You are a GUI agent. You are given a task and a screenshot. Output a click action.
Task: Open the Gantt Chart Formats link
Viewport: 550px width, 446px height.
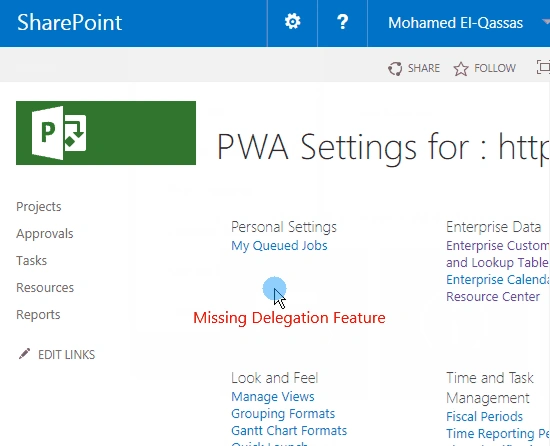pos(289,431)
